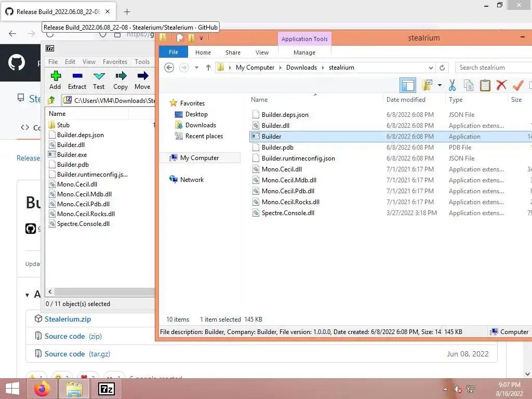532x399 pixels.
Task: Toggle the preview pane layout icon
Action: click(x=408, y=85)
